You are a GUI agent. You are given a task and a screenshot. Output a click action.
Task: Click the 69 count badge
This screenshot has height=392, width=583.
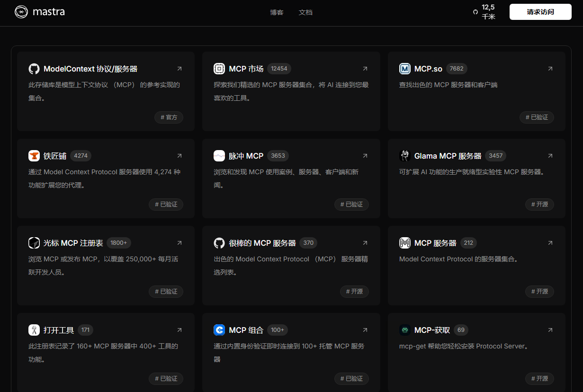click(x=461, y=330)
